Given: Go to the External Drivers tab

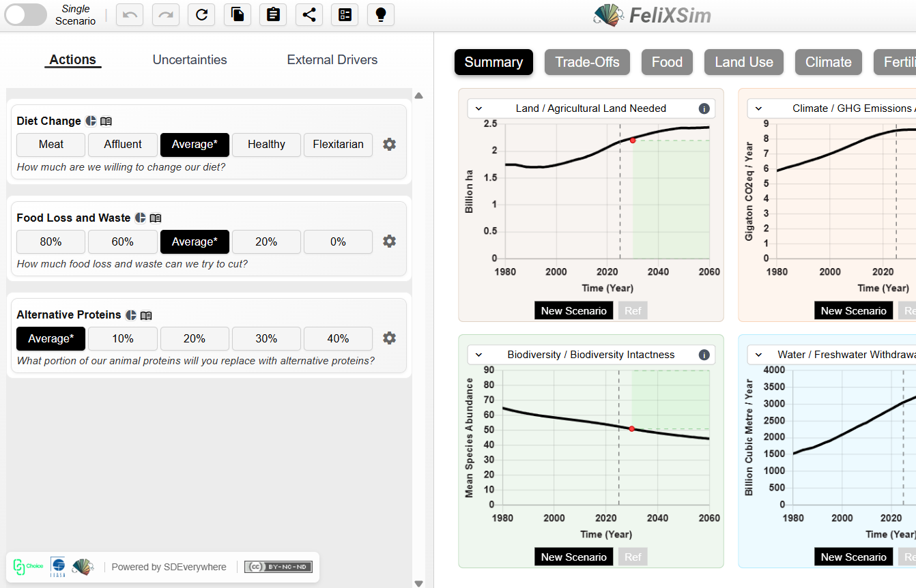Looking at the screenshot, I should tap(332, 60).
